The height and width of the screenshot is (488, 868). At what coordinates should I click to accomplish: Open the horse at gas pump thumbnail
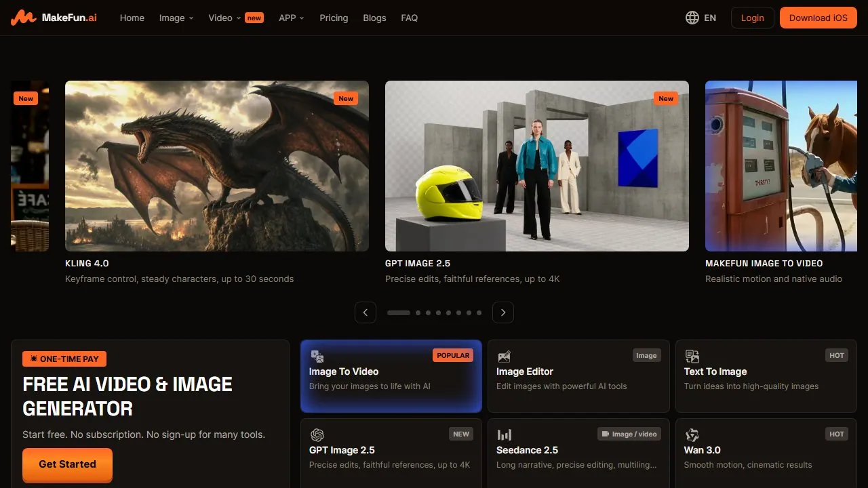(x=781, y=166)
